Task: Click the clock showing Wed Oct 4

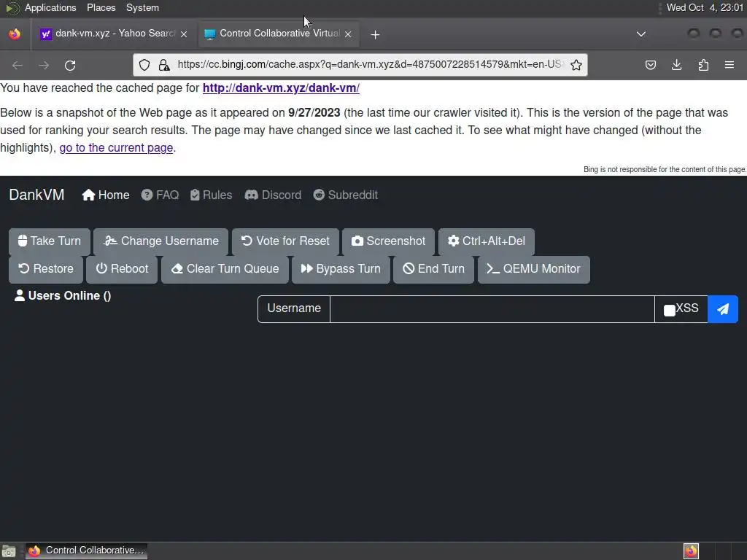Action: click(x=705, y=7)
